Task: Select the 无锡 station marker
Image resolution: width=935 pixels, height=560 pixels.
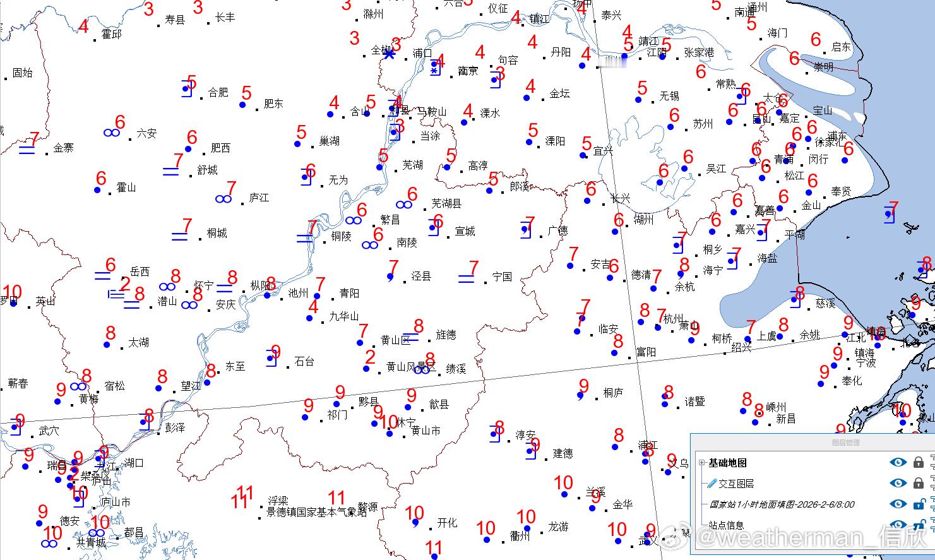Action: point(638,100)
